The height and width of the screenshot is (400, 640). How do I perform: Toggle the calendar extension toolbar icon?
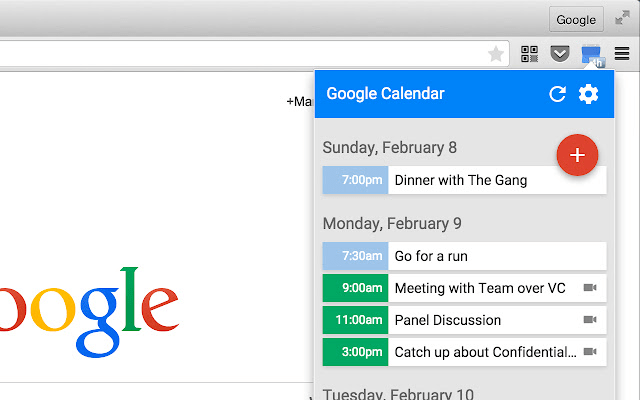(x=592, y=55)
